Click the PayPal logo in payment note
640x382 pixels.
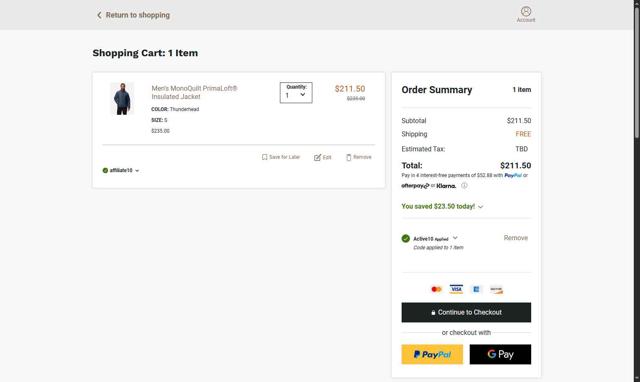[x=513, y=175]
